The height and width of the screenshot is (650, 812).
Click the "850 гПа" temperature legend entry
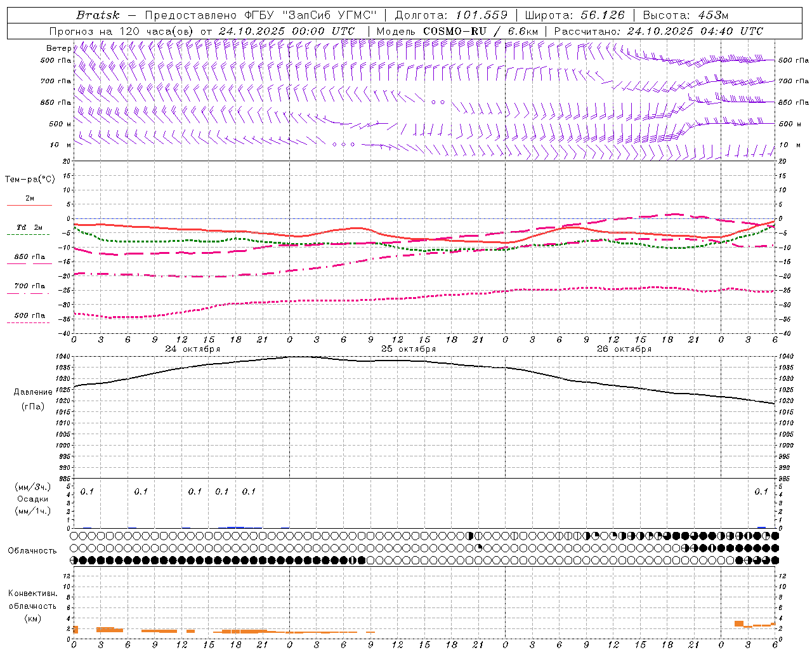(29, 256)
